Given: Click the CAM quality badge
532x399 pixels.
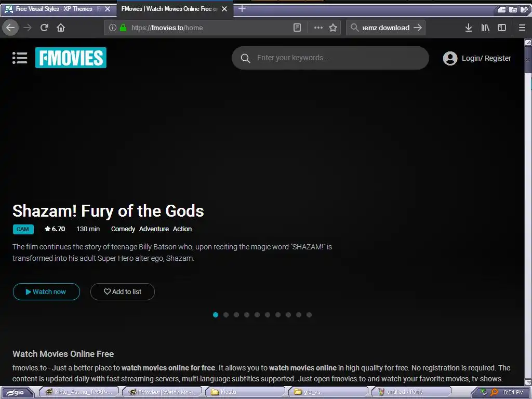Looking at the screenshot, I should [x=23, y=229].
